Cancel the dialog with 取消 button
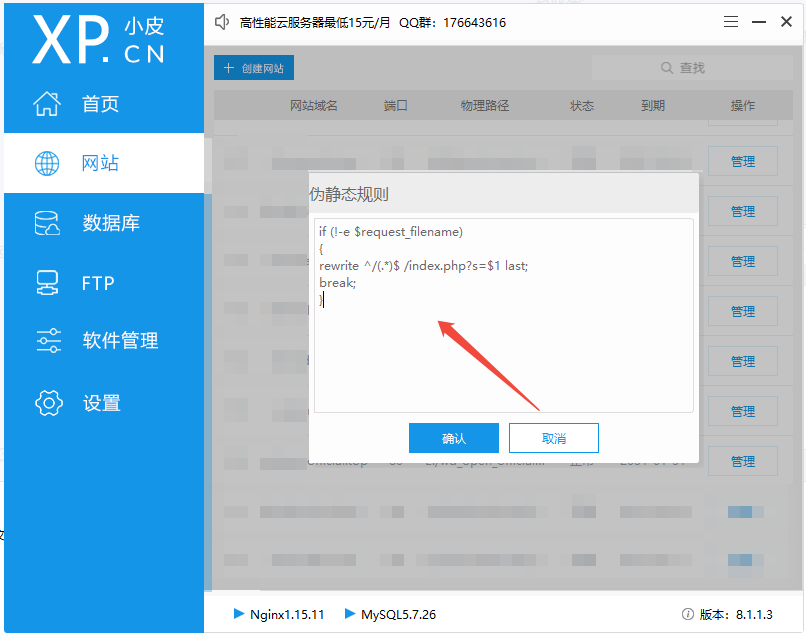806x634 pixels. click(x=554, y=438)
